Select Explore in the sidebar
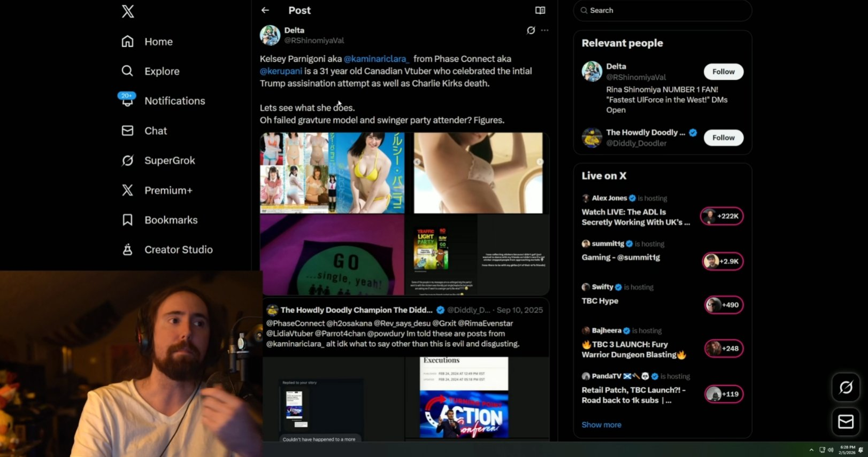This screenshot has width=868, height=457. tap(162, 71)
